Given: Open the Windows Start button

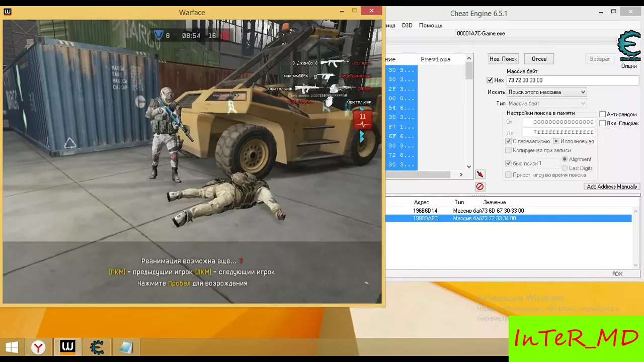Looking at the screenshot, I should pyautogui.click(x=12, y=347).
